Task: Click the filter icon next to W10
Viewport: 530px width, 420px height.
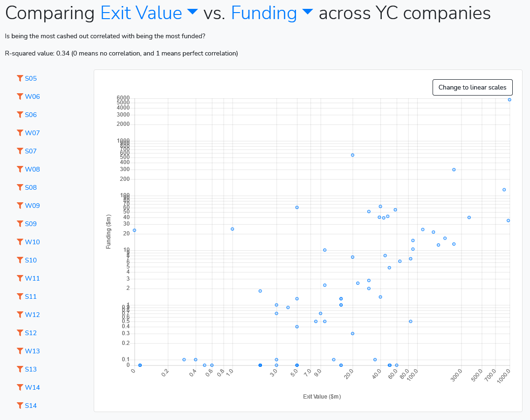Action: (20, 242)
